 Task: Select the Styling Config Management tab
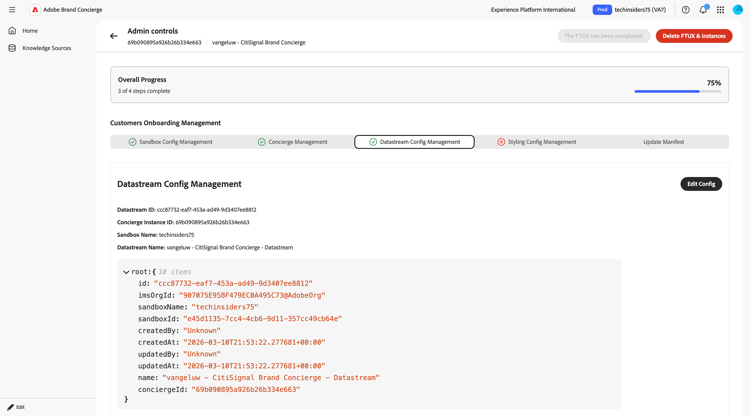[537, 142]
